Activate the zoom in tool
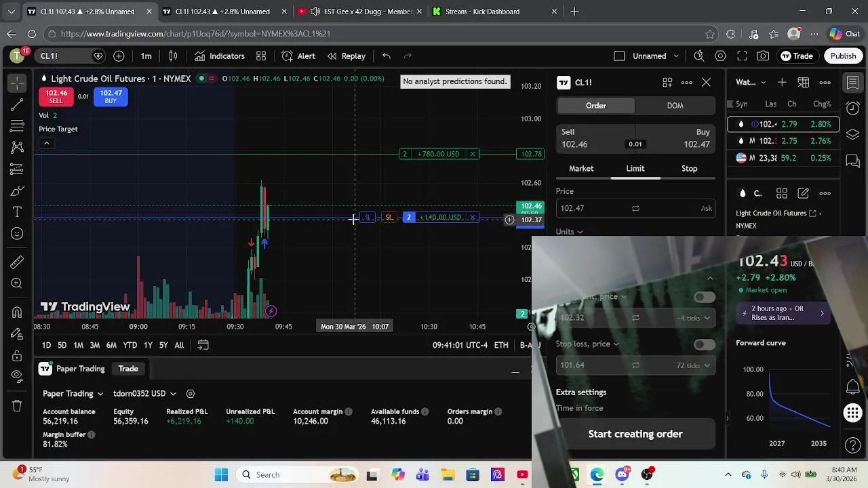Image resolution: width=868 pixels, height=488 pixels. tap(18, 283)
